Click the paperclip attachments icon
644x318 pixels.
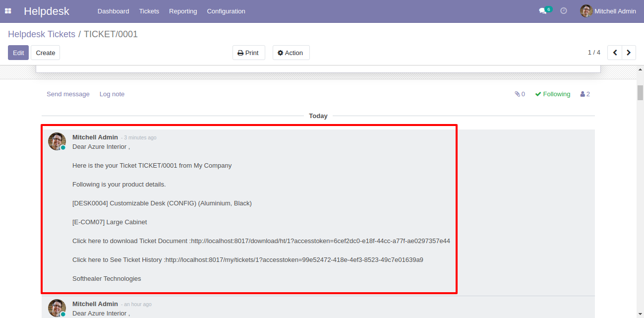tap(517, 94)
